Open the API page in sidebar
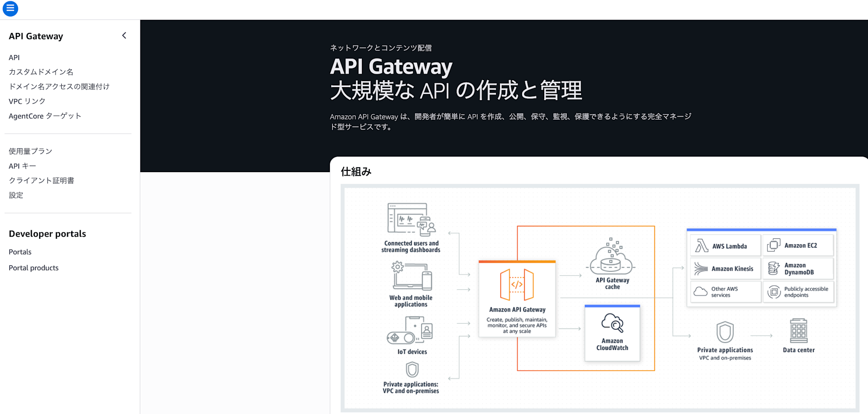The width and height of the screenshot is (868, 414). pyautogui.click(x=14, y=57)
